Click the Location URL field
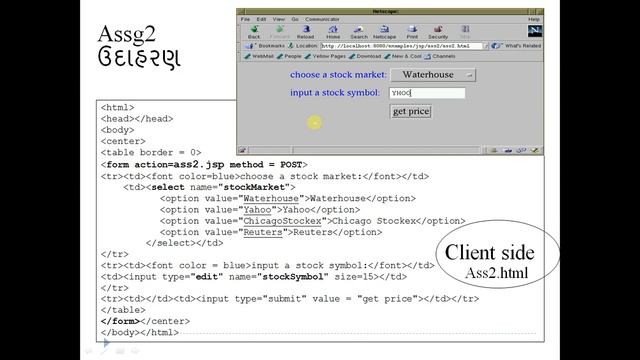Screen dimensions: 640x360 (401, 46)
